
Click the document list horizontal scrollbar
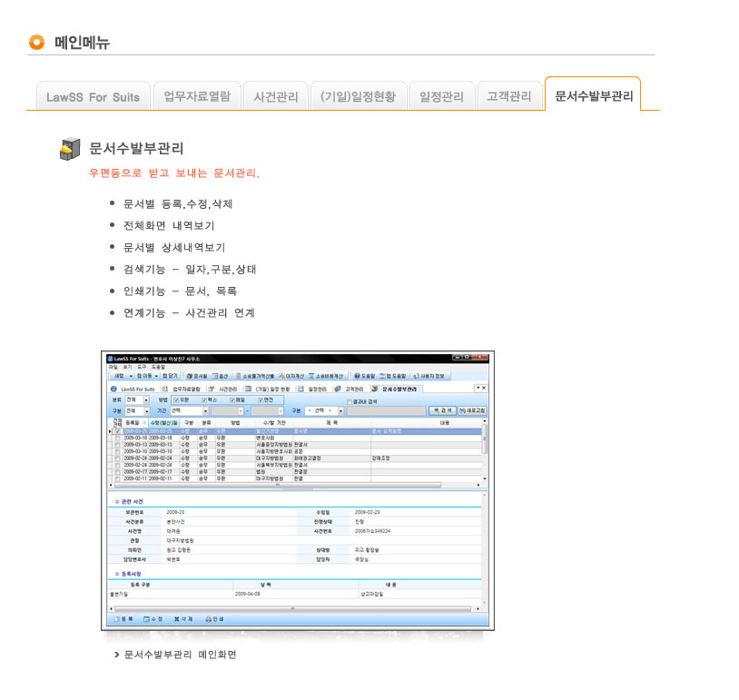278,485
